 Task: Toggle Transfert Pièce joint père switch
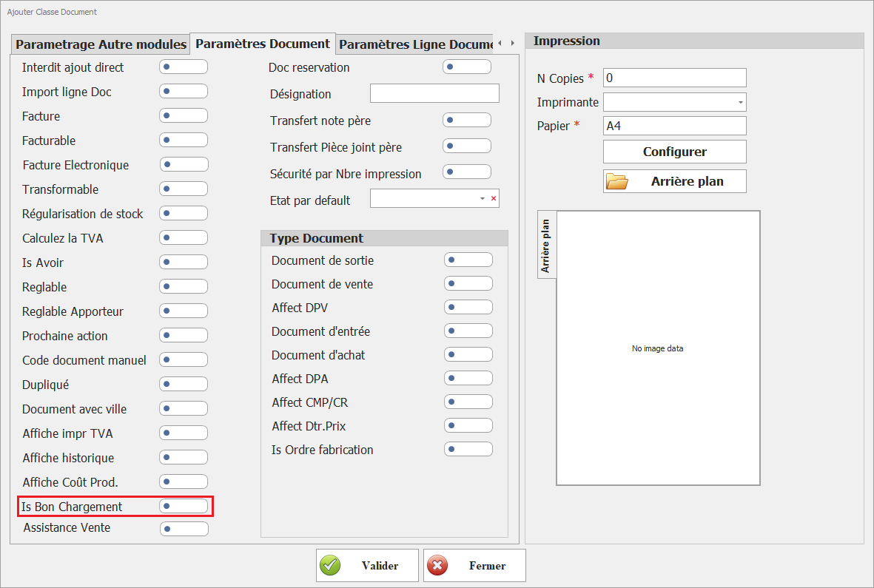click(467, 146)
